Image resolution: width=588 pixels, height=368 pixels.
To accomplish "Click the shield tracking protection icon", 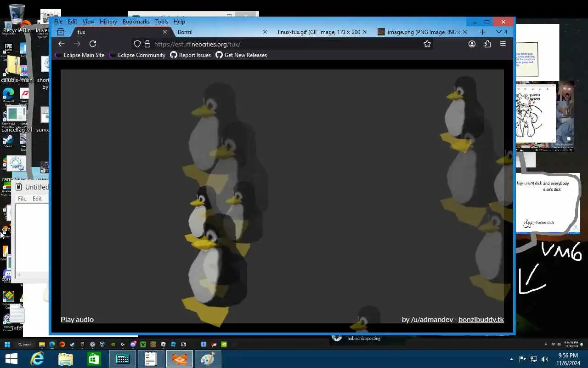I will (x=137, y=44).
